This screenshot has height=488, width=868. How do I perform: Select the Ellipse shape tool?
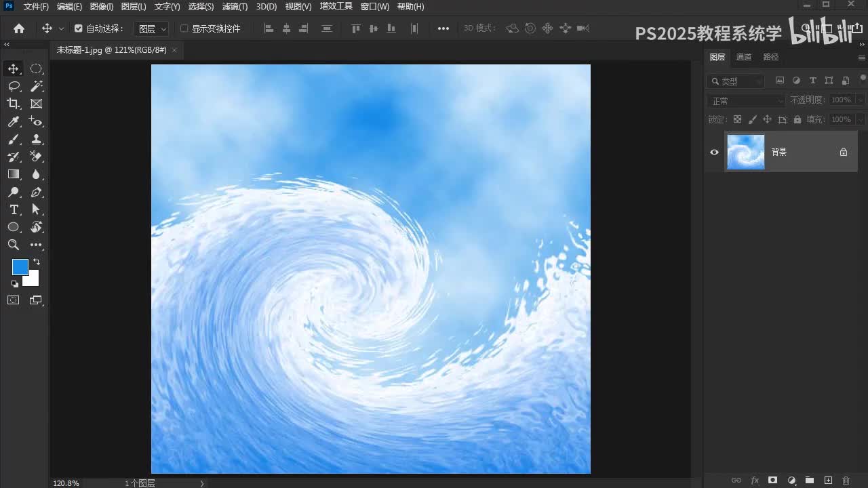click(14, 227)
